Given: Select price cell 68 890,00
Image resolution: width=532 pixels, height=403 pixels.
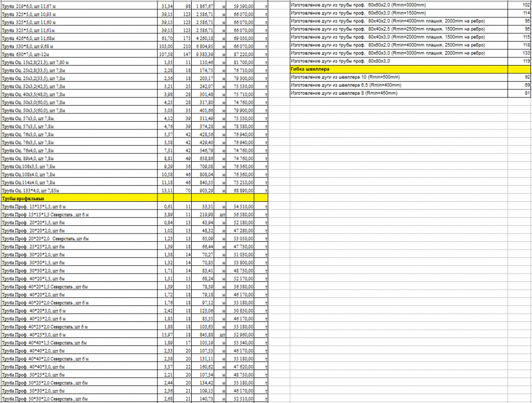Looking at the screenshot, I should click(x=242, y=190).
